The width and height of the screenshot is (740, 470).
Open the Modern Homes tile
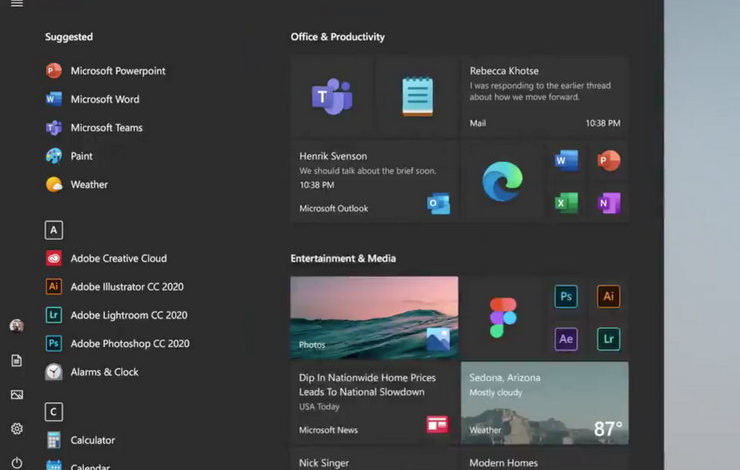[545, 459]
